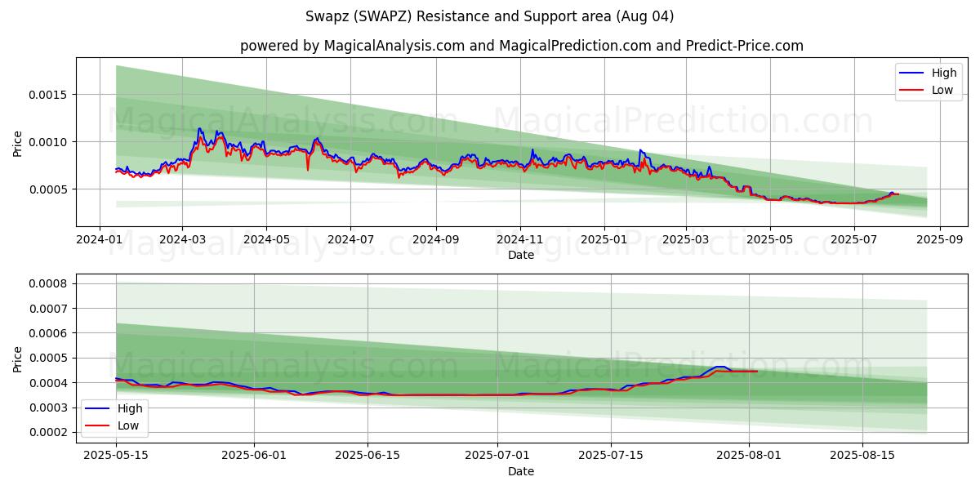Click the bottom chart x-axis tick '2025-08-01'
980x490 pixels.
tap(749, 457)
